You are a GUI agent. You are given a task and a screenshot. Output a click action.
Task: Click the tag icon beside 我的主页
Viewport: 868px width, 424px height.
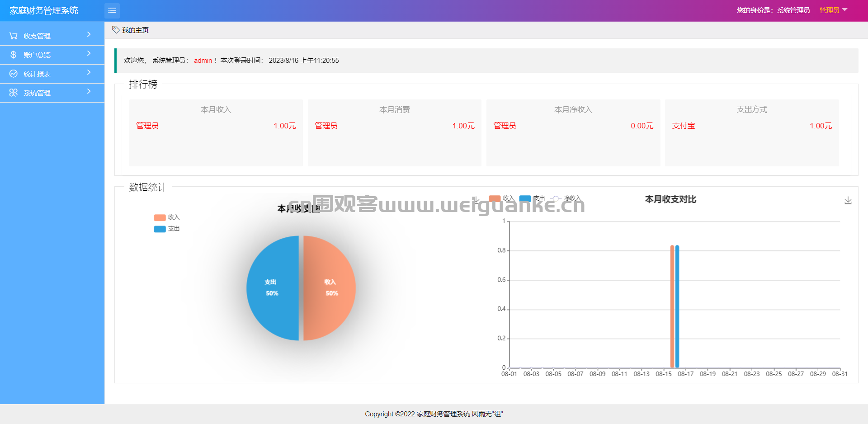click(116, 30)
